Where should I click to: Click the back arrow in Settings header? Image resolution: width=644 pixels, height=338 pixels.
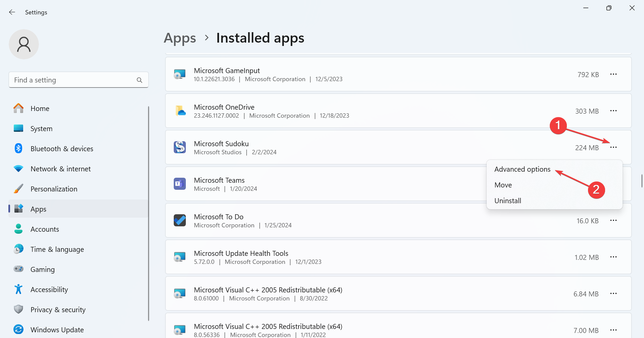tap(12, 12)
